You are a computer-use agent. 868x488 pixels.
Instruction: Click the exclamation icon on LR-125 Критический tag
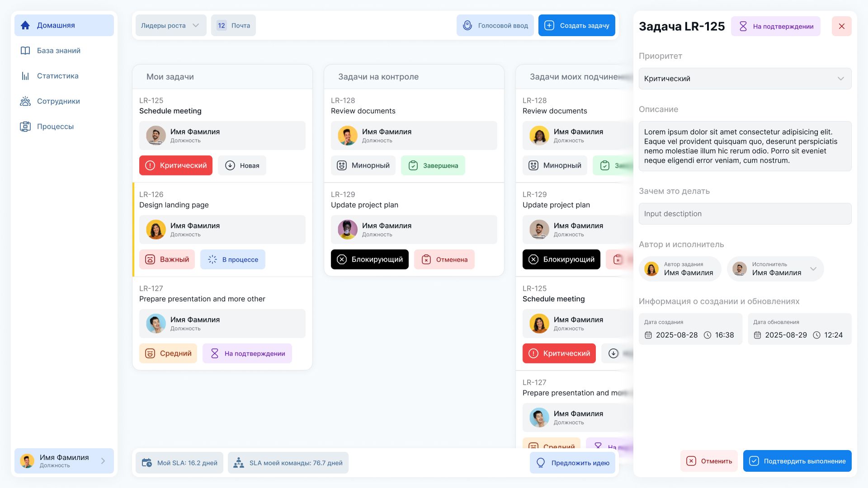[x=150, y=165]
